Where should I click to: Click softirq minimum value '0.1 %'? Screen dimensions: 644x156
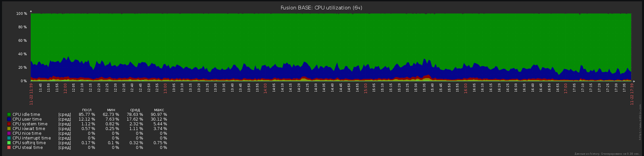point(113,143)
